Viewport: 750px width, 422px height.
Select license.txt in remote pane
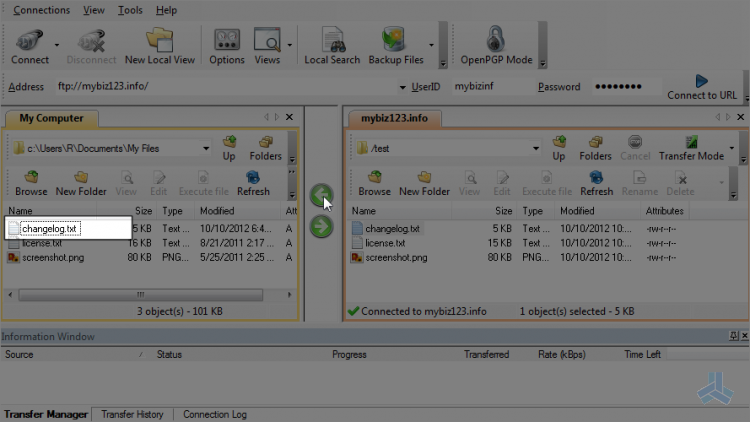click(385, 243)
